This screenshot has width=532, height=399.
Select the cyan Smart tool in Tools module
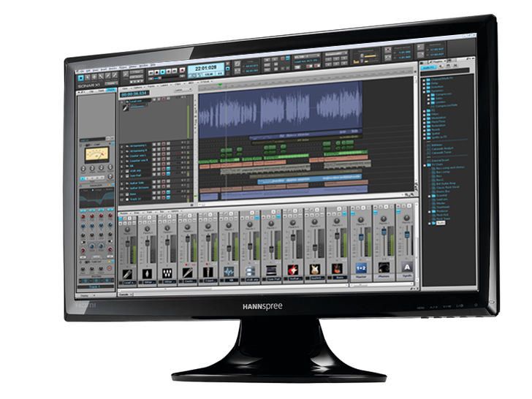(x=80, y=78)
